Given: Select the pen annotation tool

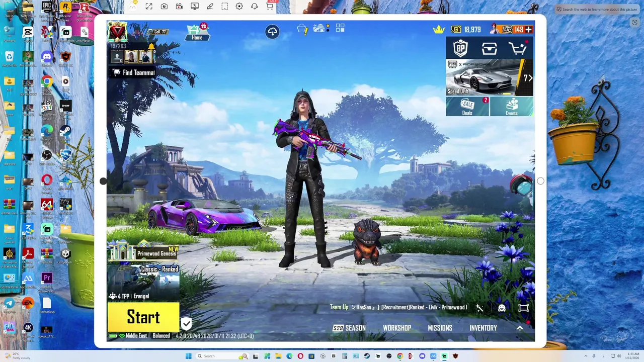Looking at the screenshot, I should pos(210,6).
